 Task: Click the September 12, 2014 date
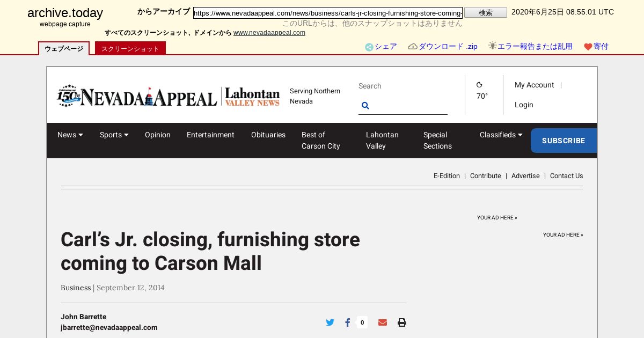130,288
